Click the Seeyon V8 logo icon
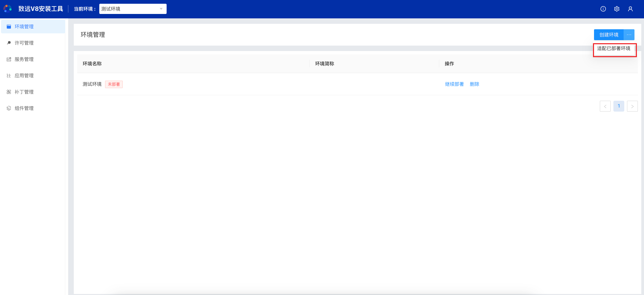 pos(7,9)
